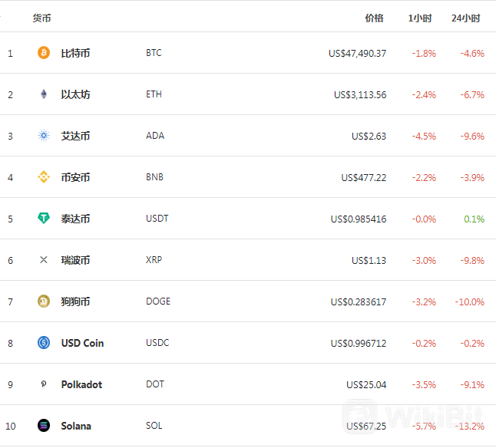Image resolution: width=496 pixels, height=448 pixels.
Task: Click the USD Coin blue icon
Action: coord(44,342)
